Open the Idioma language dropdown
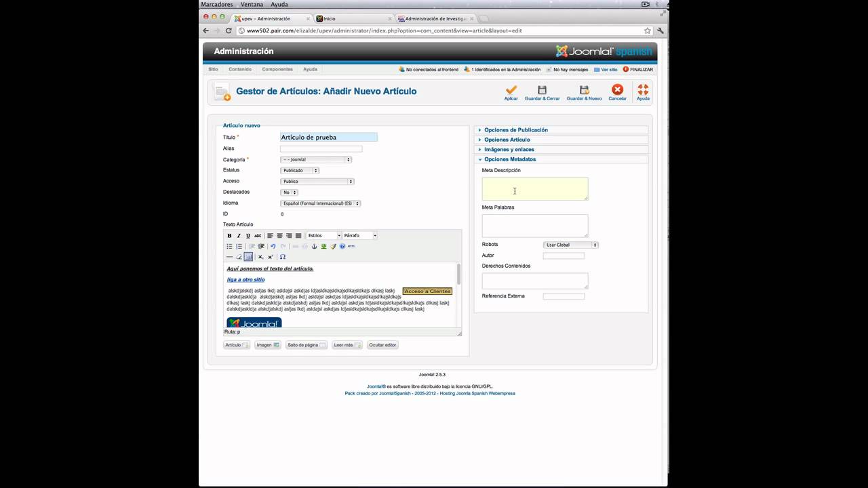 [321, 203]
